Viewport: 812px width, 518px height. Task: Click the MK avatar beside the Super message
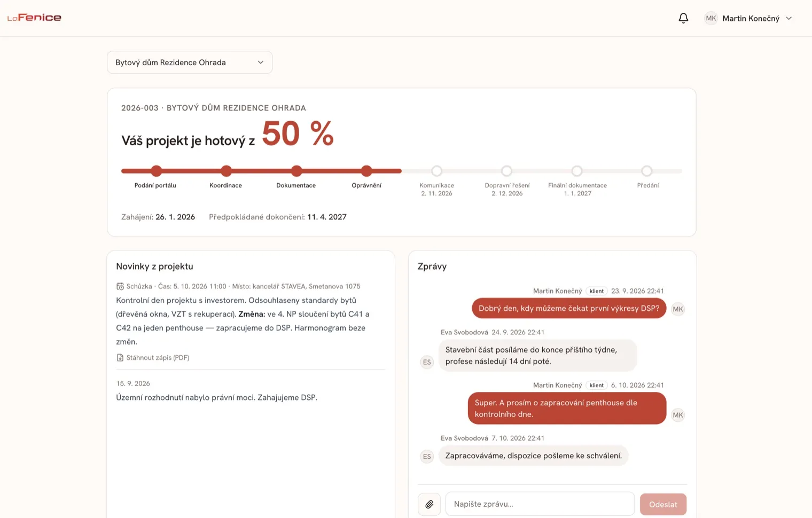pos(678,415)
